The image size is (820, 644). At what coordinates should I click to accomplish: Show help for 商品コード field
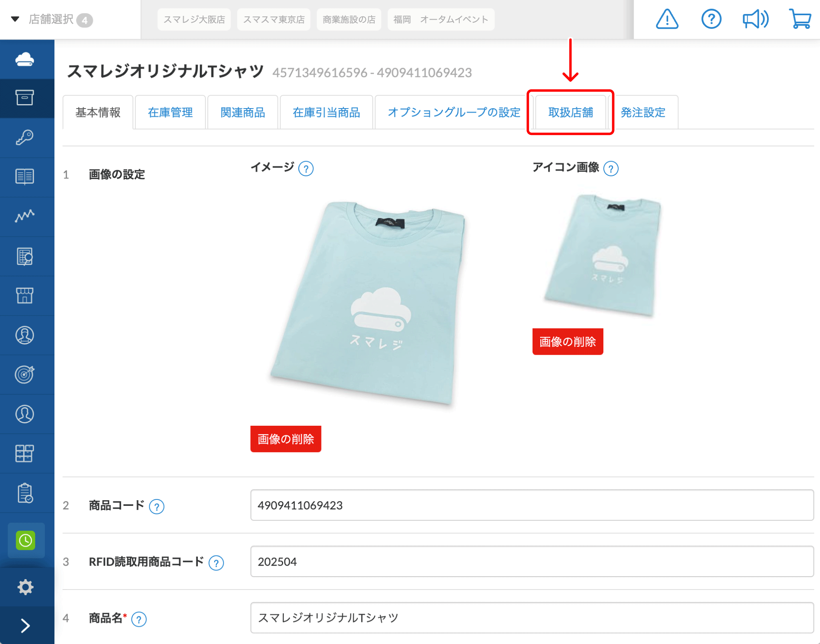pos(157,507)
